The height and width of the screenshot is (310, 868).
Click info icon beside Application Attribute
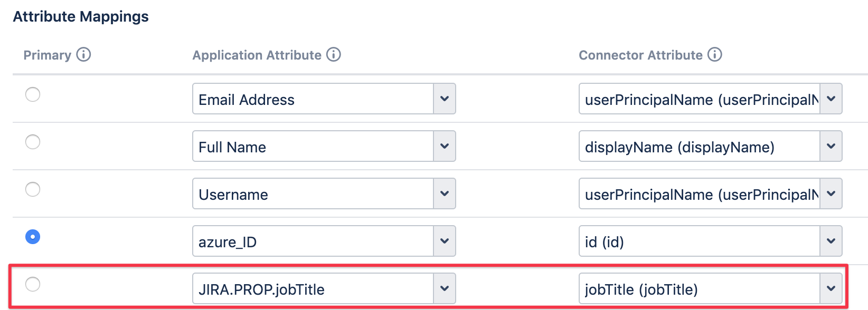pyautogui.click(x=334, y=55)
